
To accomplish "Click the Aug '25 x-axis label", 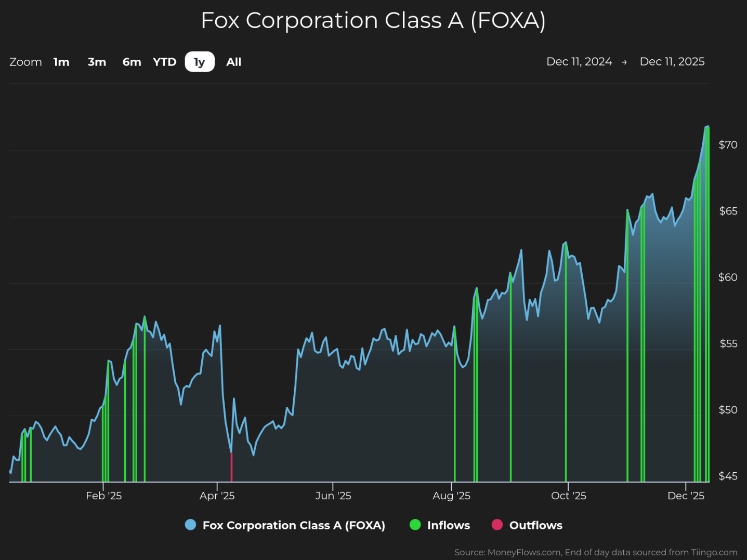I will click(451, 496).
